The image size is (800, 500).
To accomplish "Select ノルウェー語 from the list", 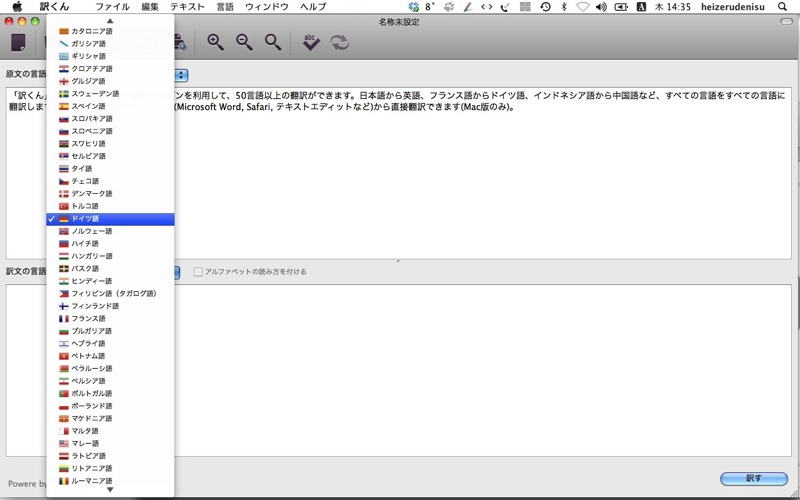I will pyautogui.click(x=110, y=231).
